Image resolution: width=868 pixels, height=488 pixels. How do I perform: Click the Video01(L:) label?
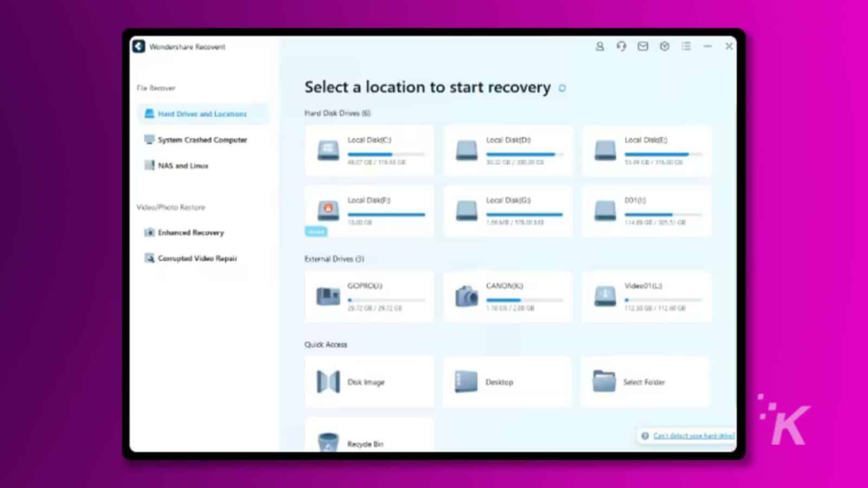tap(643, 286)
